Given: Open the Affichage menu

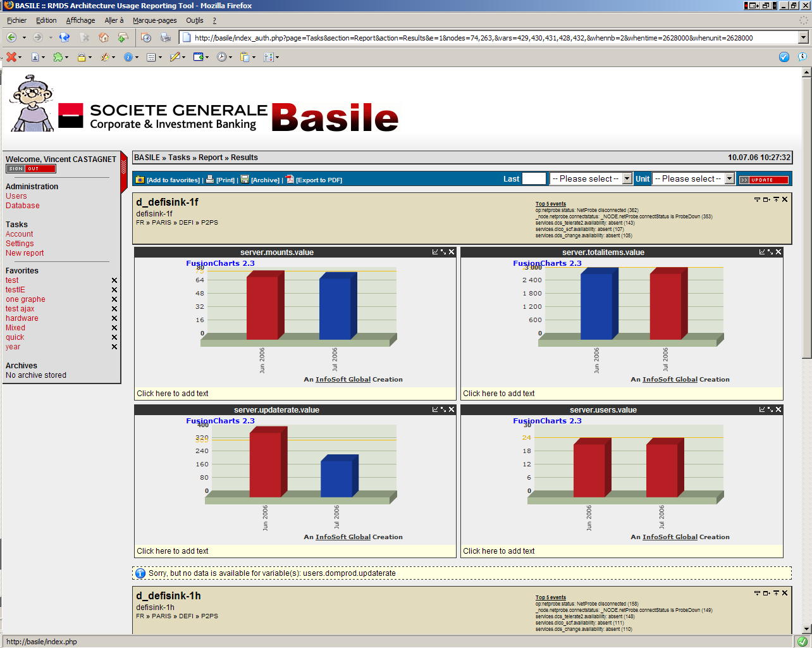Looking at the screenshot, I should [80, 20].
